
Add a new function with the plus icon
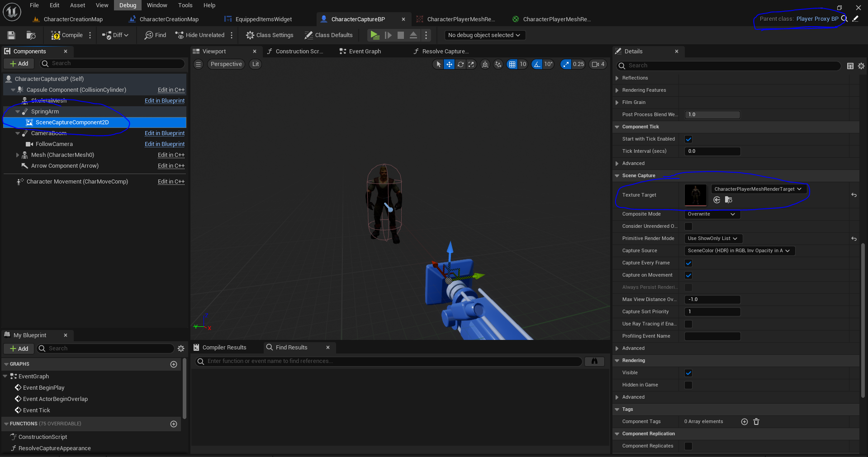[x=174, y=424]
